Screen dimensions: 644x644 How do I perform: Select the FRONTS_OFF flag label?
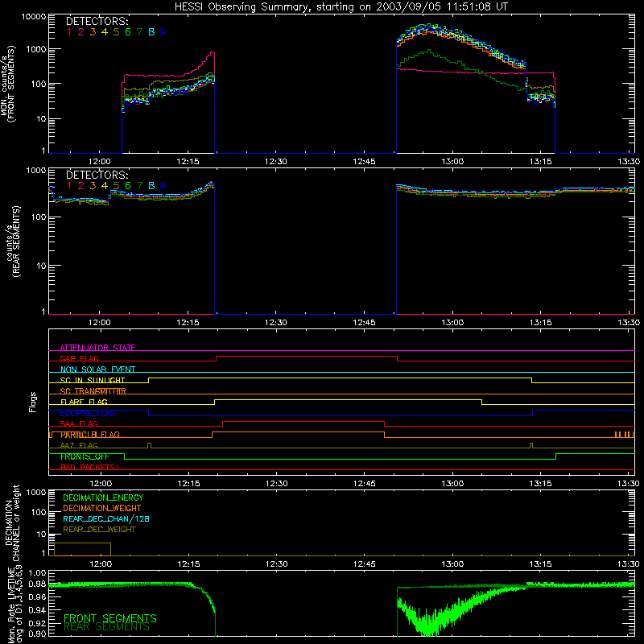[85, 456]
